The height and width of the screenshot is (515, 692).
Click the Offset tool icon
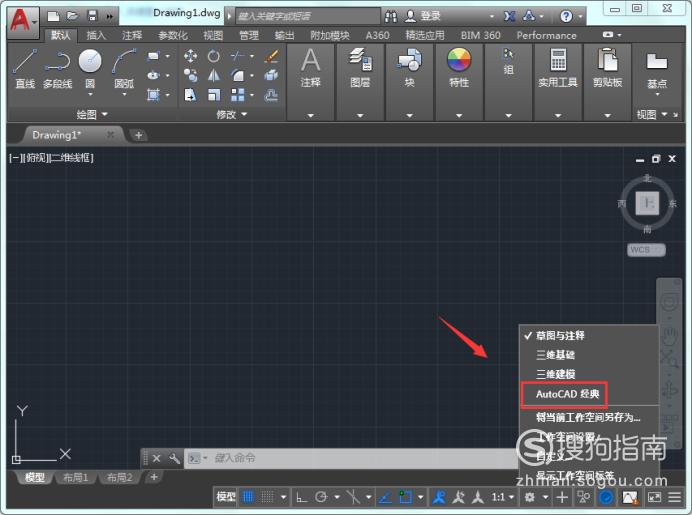pyautogui.click(x=271, y=94)
